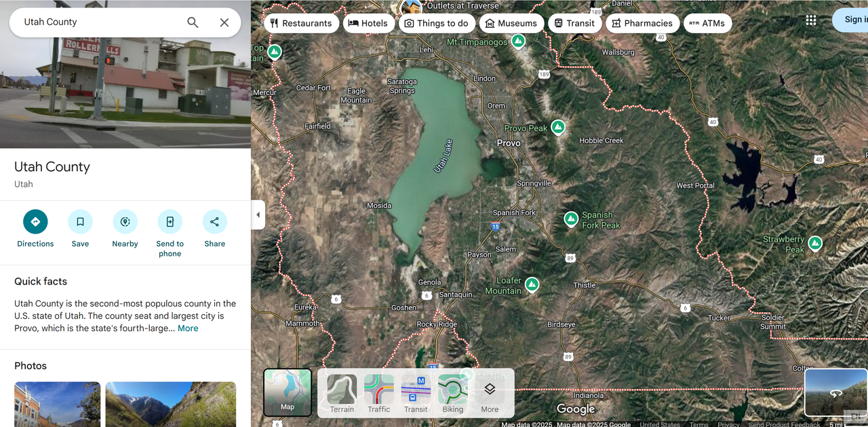Switch to default Map layer

coord(288,392)
